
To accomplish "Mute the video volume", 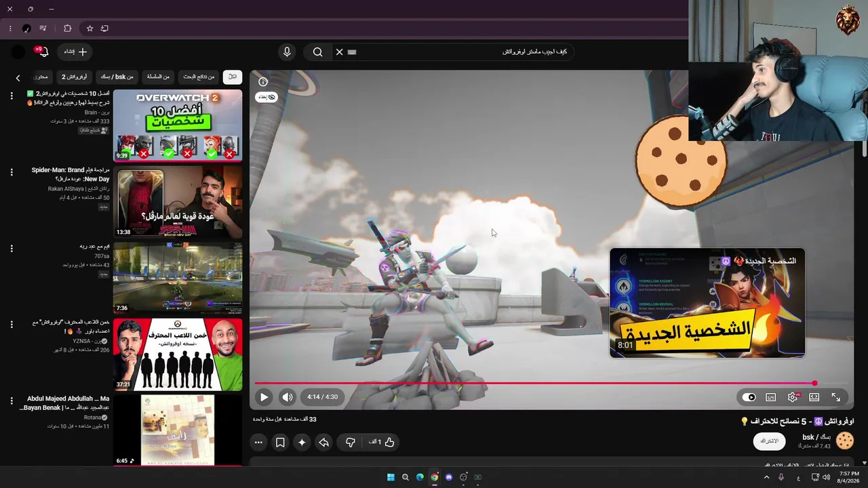I will point(288,397).
